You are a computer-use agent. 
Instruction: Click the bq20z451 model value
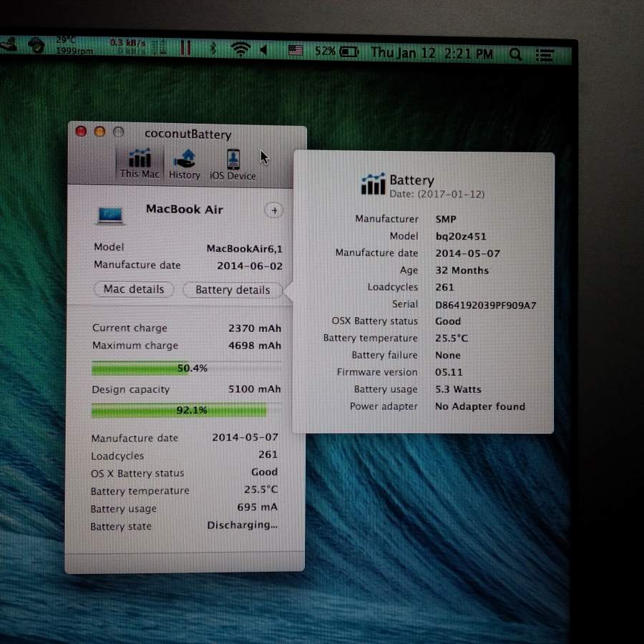[x=461, y=237]
